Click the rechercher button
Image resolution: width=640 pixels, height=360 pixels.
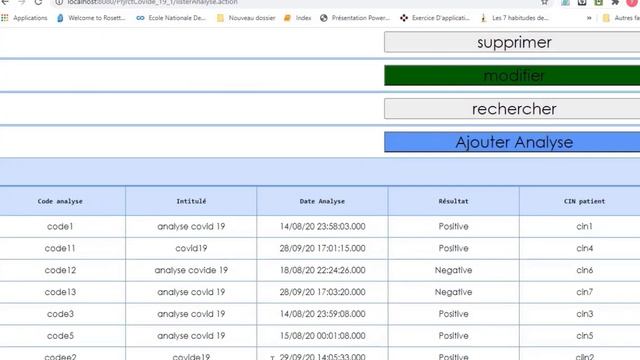click(512, 109)
